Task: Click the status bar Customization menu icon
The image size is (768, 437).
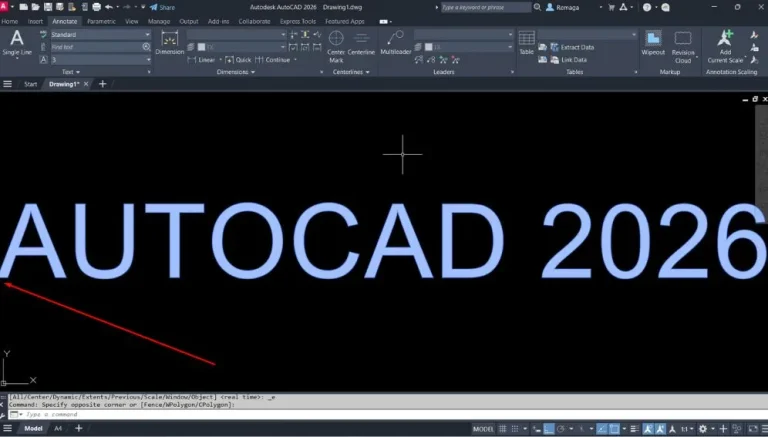Action: coord(764,429)
